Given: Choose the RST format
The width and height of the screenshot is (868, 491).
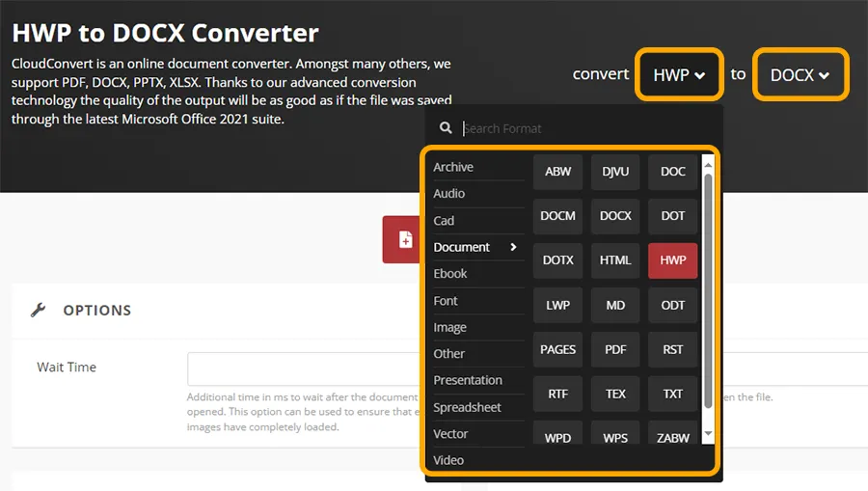Looking at the screenshot, I should [673, 350].
